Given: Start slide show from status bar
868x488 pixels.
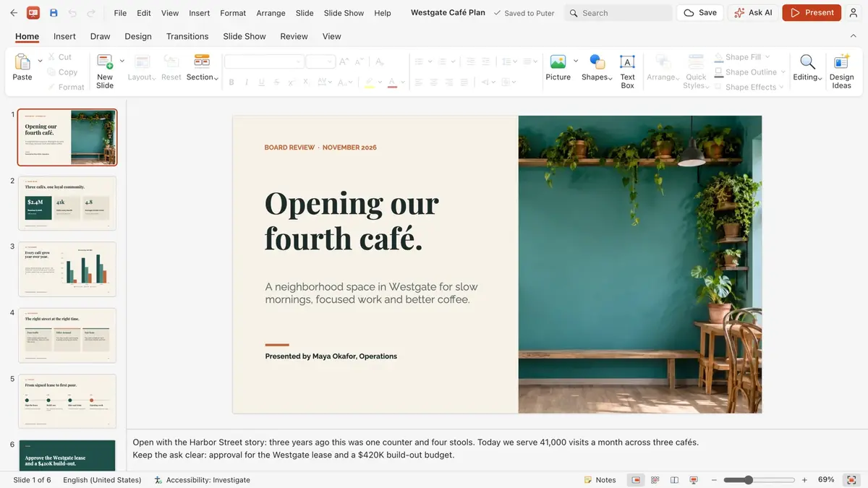Looking at the screenshot, I should (x=694, y=480).
